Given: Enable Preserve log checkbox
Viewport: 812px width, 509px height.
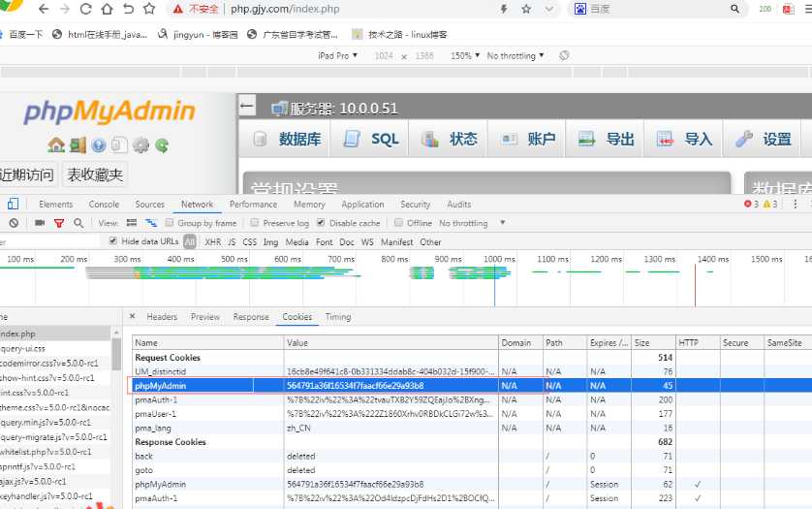Looking at the screenshot, I should click(254, 222).
